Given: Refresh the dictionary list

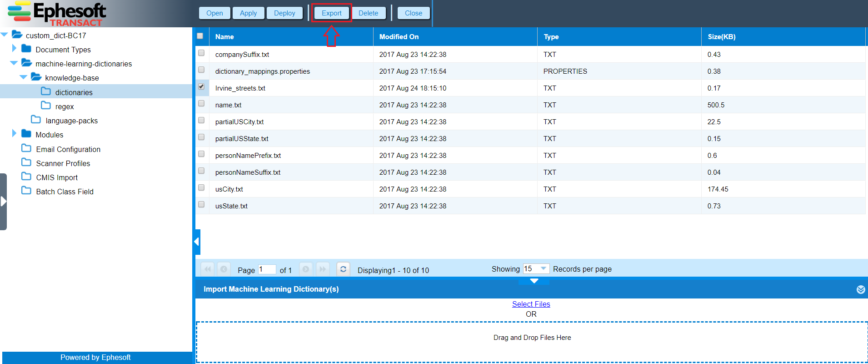Looking at the screenshot, I should point(343,269).
